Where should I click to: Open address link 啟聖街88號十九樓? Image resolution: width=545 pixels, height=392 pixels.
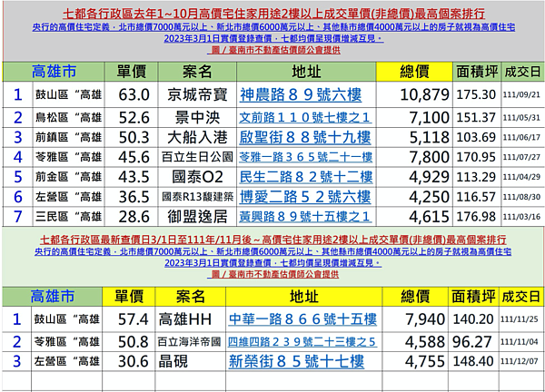point(305,138)
